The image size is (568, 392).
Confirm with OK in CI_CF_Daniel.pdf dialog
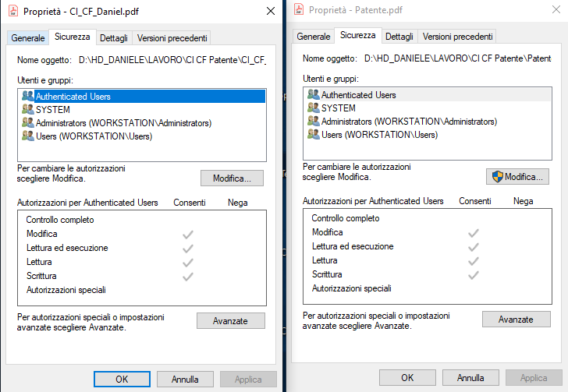click(122, 379)
